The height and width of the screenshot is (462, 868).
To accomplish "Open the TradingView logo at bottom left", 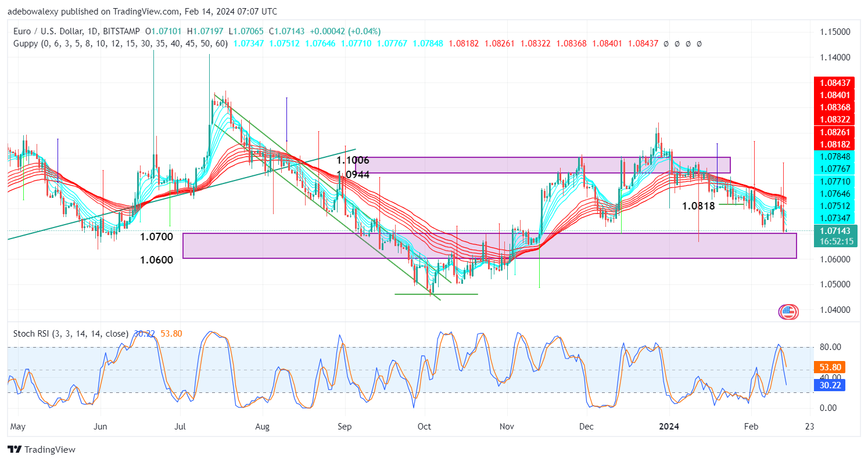I will (x=41, y=449).
